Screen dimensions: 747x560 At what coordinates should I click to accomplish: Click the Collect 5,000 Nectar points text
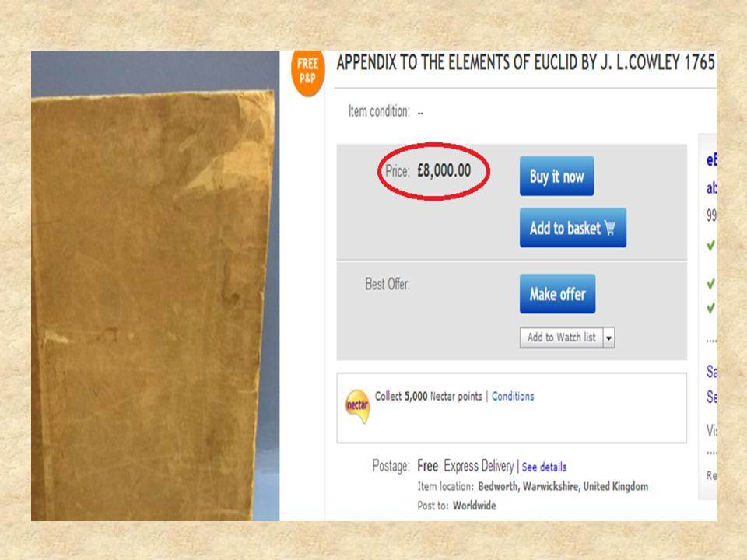click(x=428, y=396)
